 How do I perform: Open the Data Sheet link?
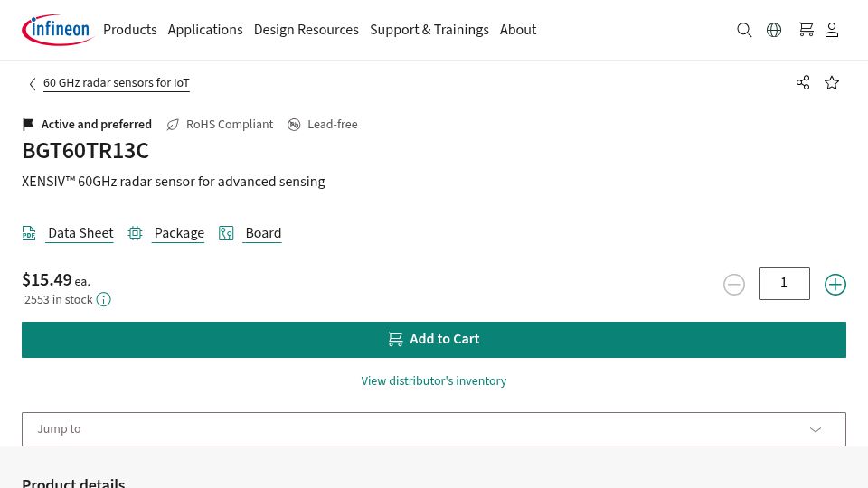coord(80,233)
